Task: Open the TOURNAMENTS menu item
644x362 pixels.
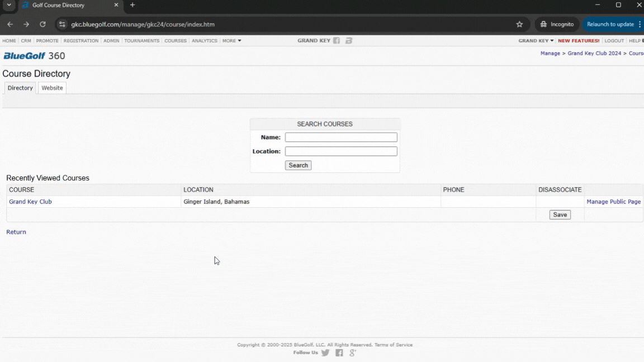Action: (x=141, y=41)
